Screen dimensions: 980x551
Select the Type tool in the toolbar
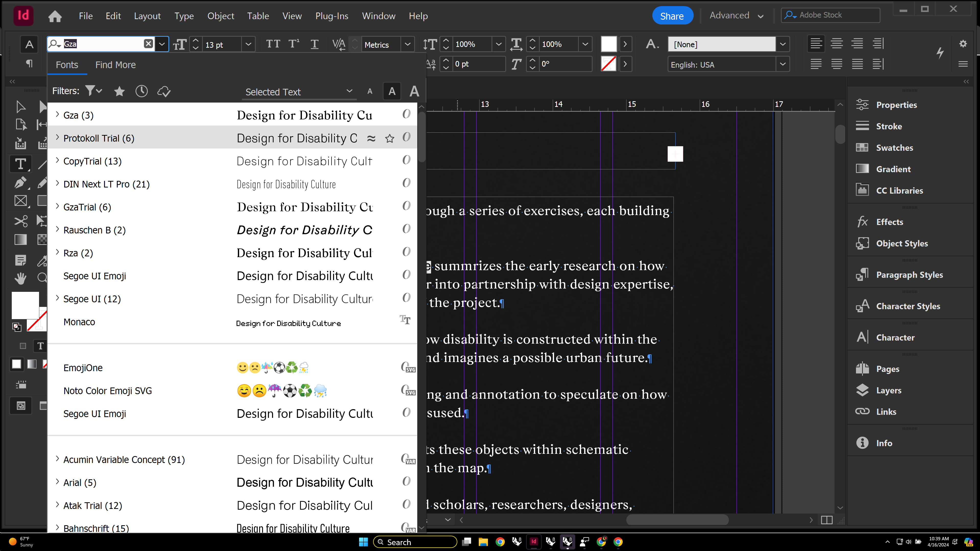(20, 164)
